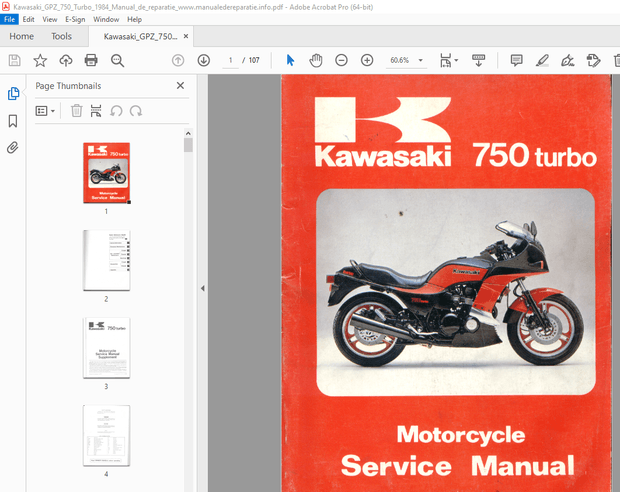
Task: Print the document with printer icon
Action: point(91,61)
